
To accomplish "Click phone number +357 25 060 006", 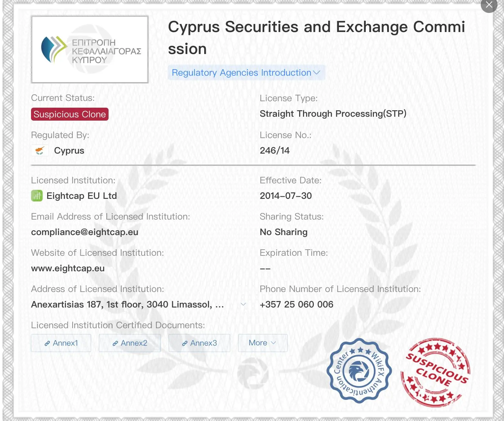I will 297,304.
